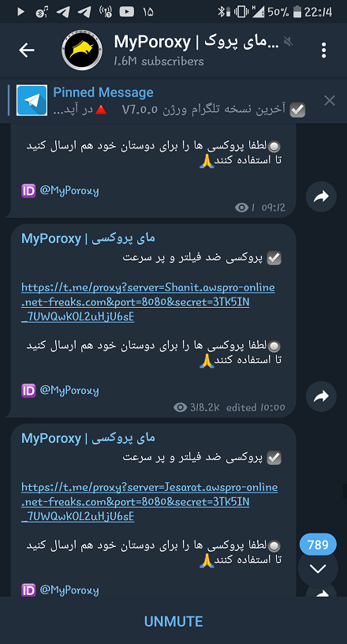Image resolution: width=347 pixels, height=644 pixels.
Task: Tap the UNMUTE button
Action: pyautogui.click(x=173, y=621)
